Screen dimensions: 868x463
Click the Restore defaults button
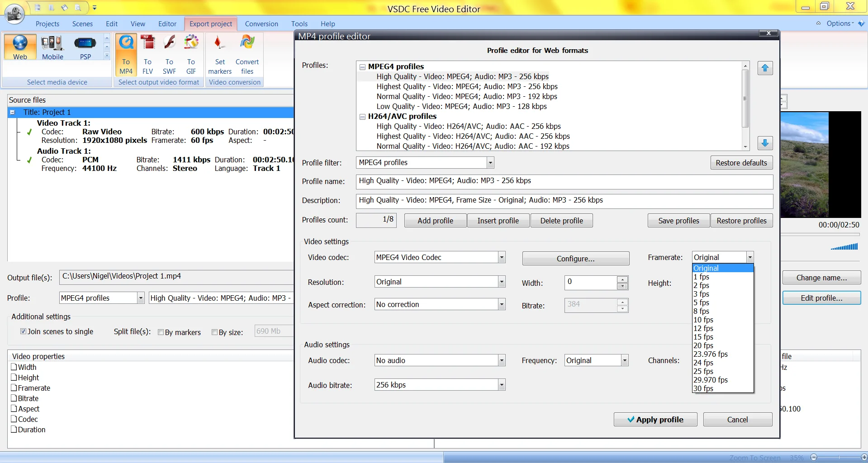(741, 163)
